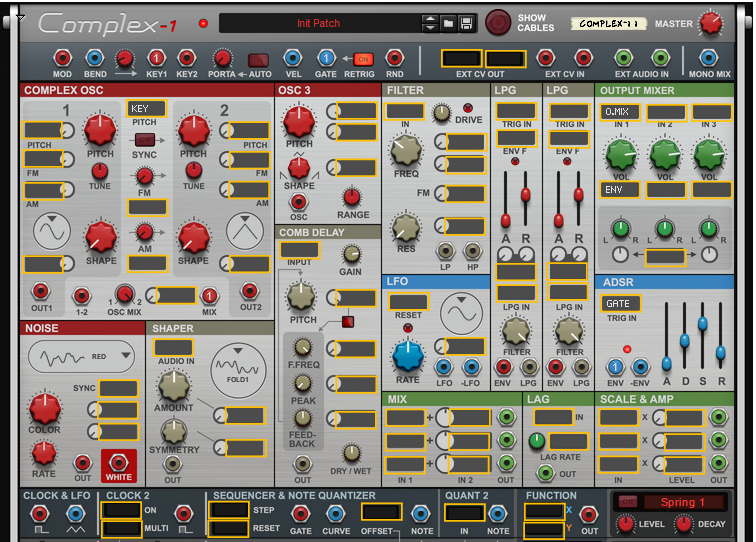Click the BEND output jack
This screenshot has width=756, height=542.
pyautogui.click(x=94, y=58)
